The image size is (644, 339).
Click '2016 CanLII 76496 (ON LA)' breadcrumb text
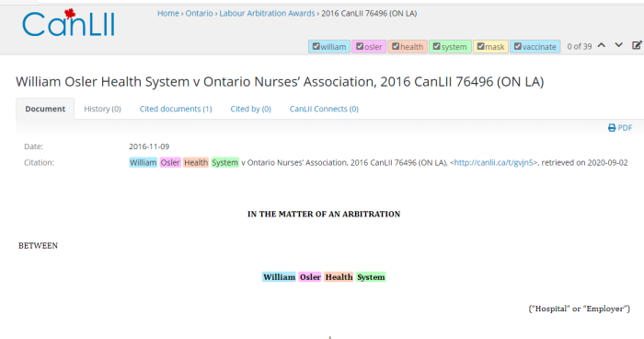click(x=369, y=13)
